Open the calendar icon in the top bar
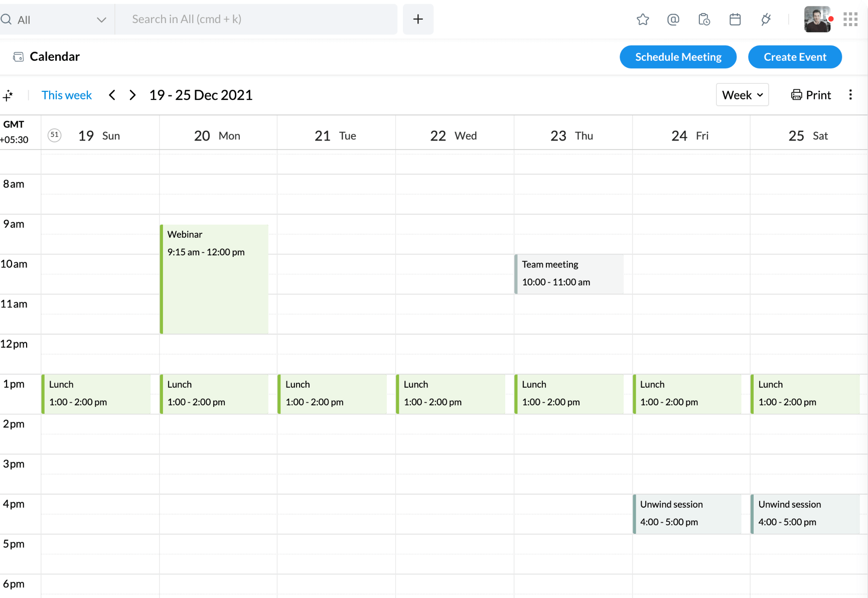This screenshot has width=868, height=598. [735, 19]
